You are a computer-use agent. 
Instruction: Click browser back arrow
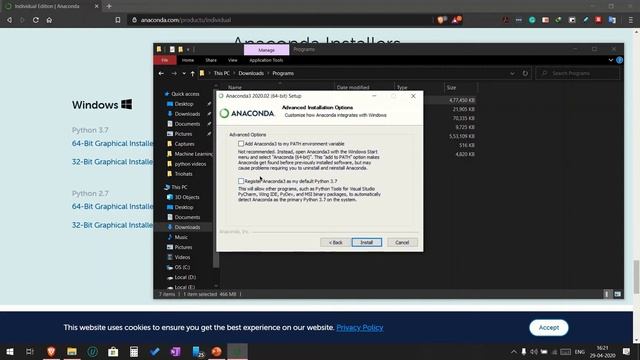click(9, 20)
